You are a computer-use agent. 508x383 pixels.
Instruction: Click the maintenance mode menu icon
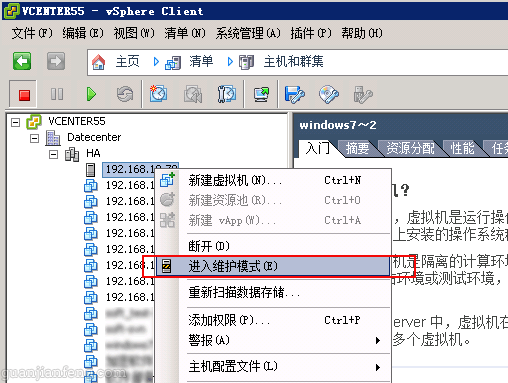166,266
